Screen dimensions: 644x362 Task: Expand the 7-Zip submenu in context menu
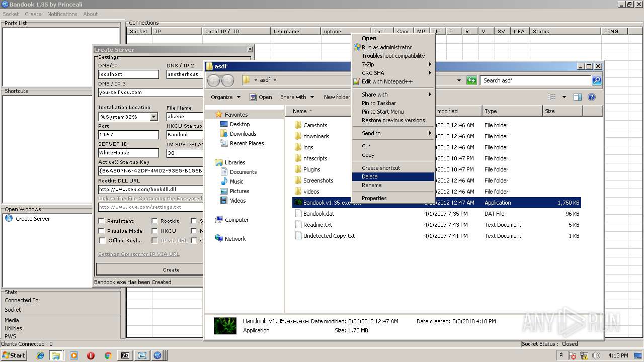393,64
